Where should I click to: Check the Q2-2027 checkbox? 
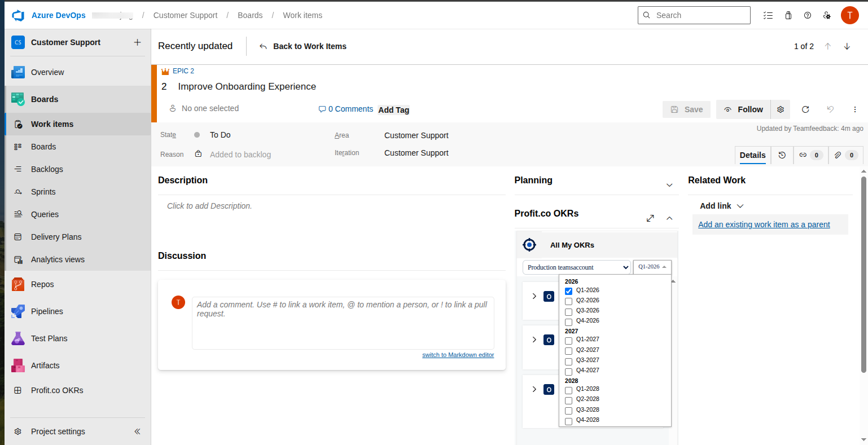568,351
